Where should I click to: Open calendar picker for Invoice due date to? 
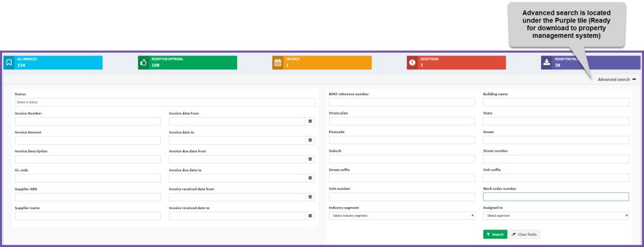pos(310,178)
